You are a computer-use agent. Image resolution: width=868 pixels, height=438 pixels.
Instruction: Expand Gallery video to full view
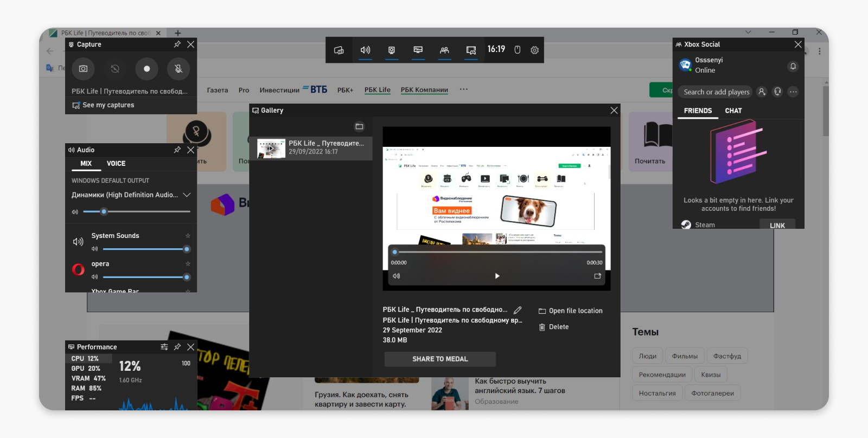[598, 276]
